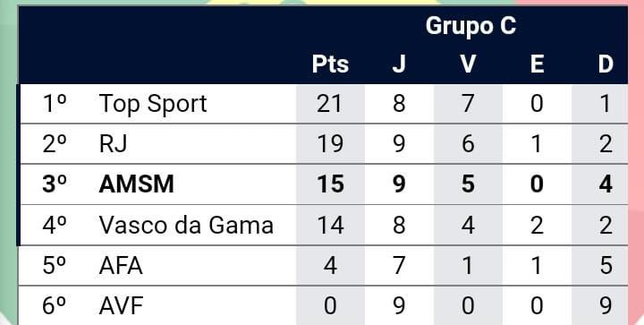This screenshot has width=644, height=325.
Task: Click AMSM's bold 15 points cell
Action: 330,184
